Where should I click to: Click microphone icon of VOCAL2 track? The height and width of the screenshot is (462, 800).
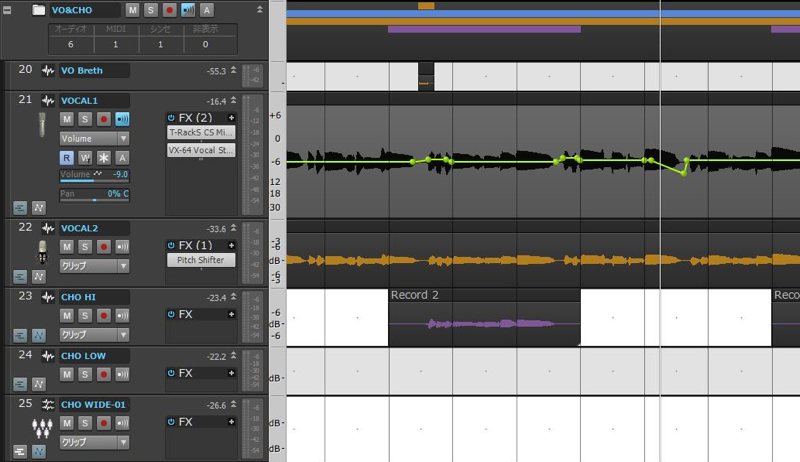[x=42, y=252]
